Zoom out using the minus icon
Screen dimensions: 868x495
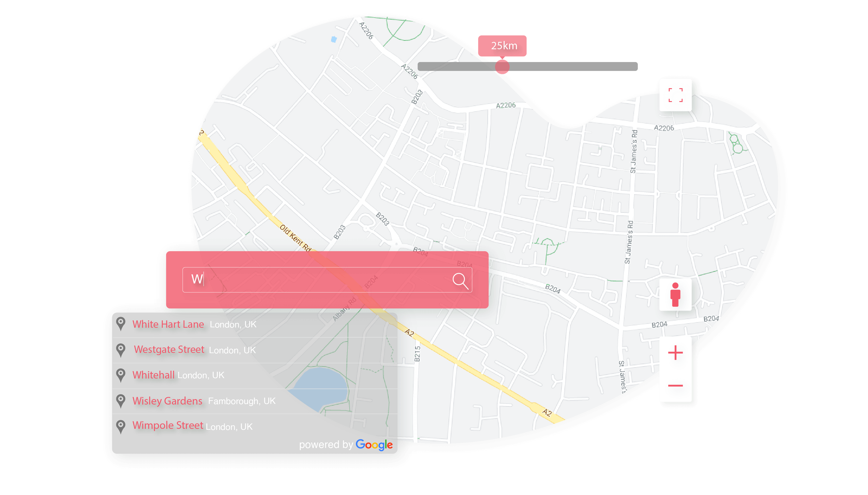(676, 385)
